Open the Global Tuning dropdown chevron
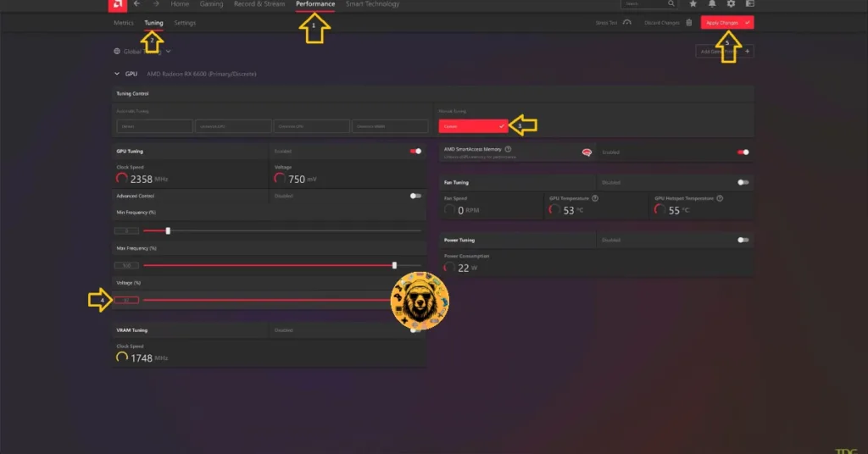Viewport: 868px width, 454px height. (x=169, y=52)
